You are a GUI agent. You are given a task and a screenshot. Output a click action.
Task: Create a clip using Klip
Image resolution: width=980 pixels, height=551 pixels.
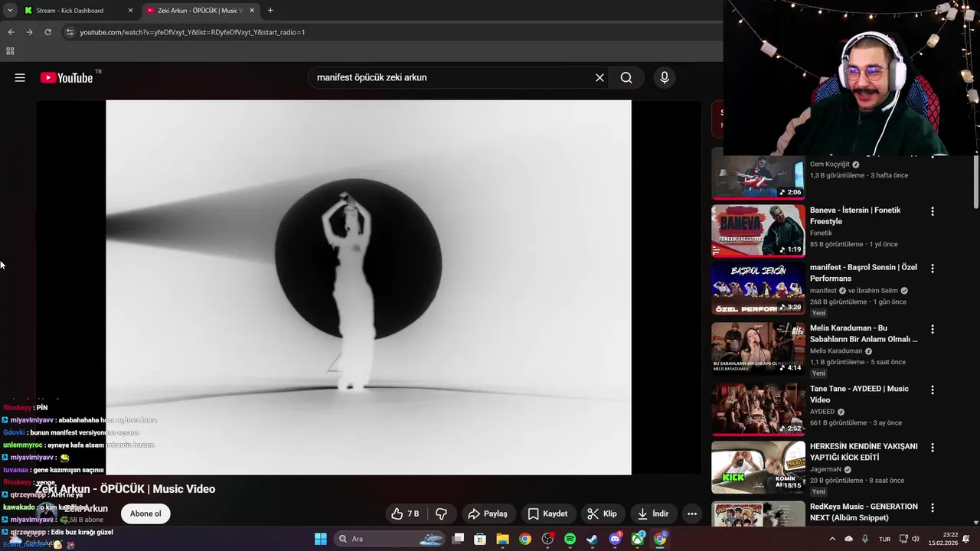tap(603, 514)
